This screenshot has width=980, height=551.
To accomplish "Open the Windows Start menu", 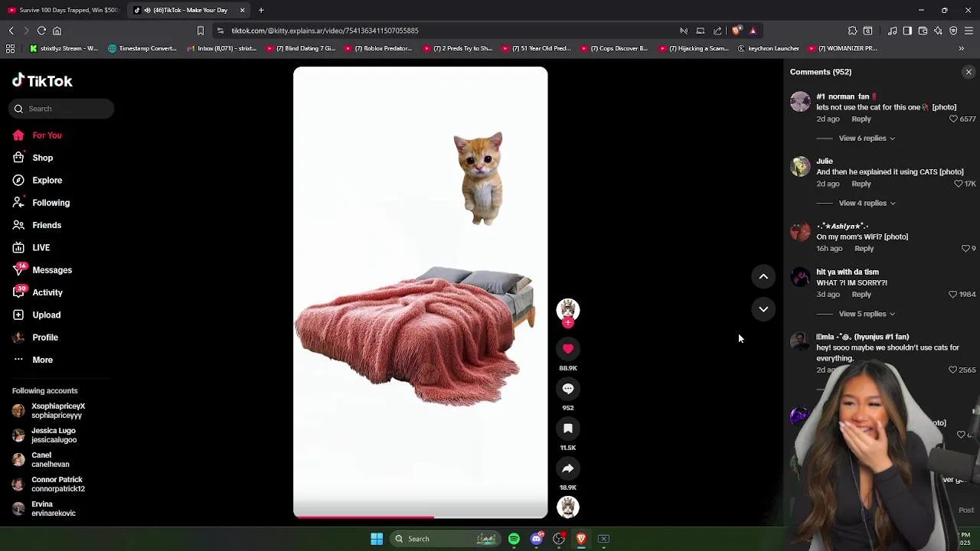I will (377, 539).
